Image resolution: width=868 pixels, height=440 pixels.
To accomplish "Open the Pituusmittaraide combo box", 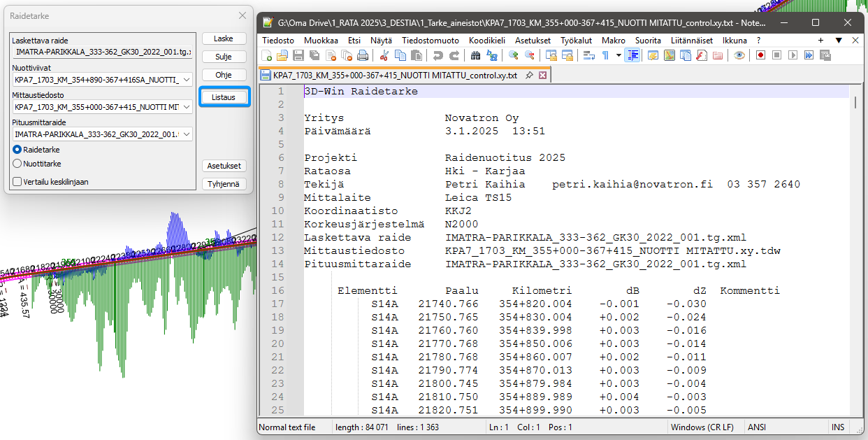I will point(187,134).
